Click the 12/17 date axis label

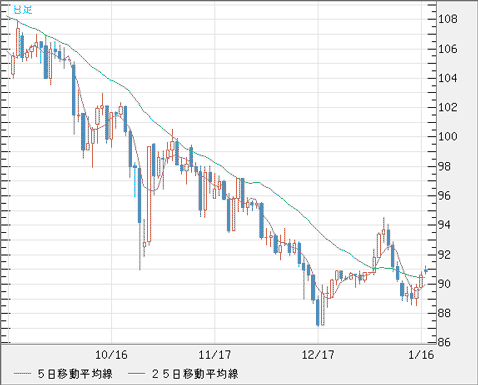point(318,355)
